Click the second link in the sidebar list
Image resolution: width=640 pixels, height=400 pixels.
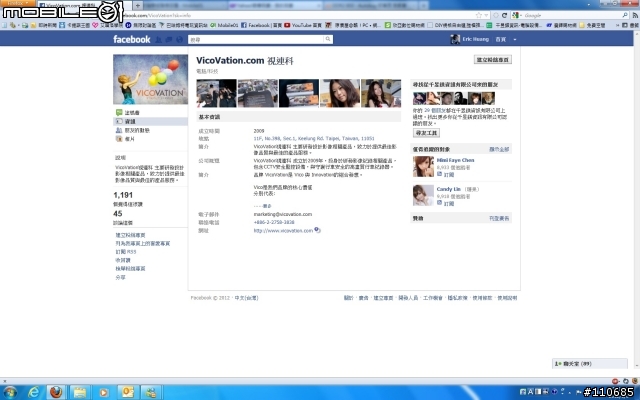tap(142, 243)
